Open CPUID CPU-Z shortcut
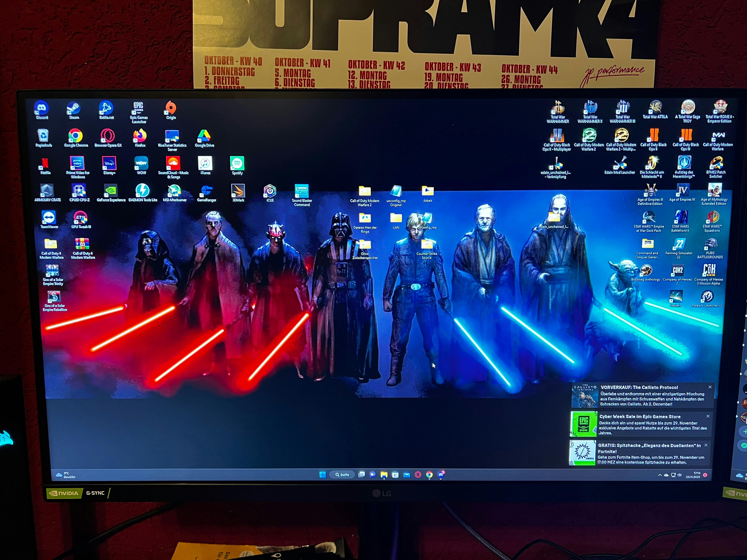The width and height of the screenshot is (747, 560). point(79,193)
